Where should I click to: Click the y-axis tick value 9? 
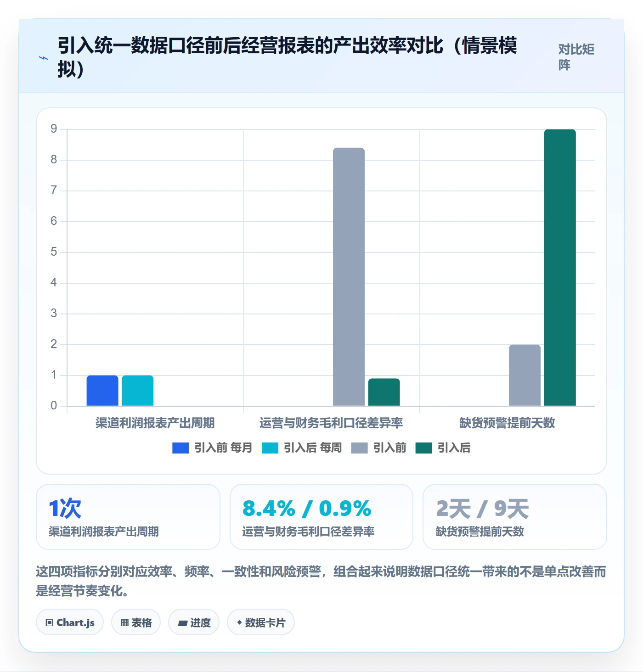54,129
